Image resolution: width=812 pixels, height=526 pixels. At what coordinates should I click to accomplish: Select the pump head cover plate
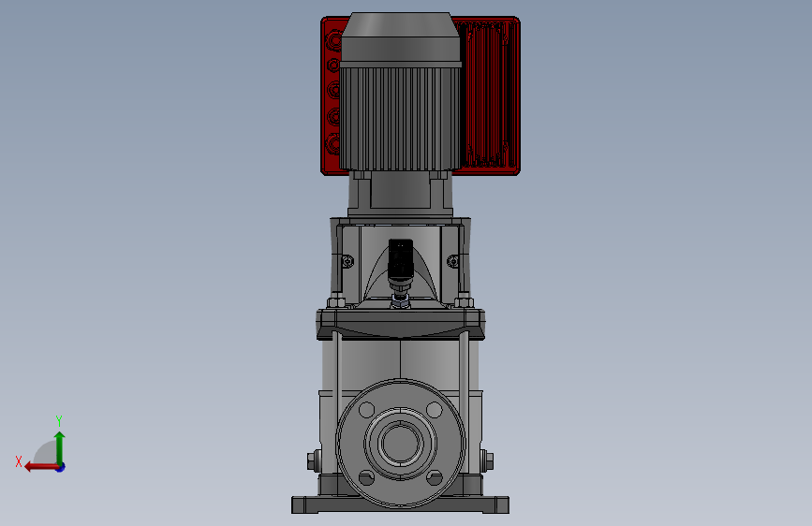400,324
